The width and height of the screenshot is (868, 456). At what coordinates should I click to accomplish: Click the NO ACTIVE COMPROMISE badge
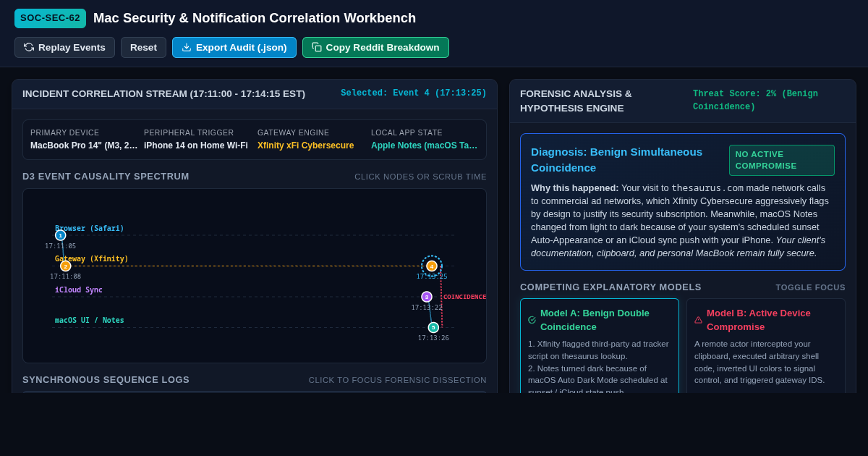(782, 161)
